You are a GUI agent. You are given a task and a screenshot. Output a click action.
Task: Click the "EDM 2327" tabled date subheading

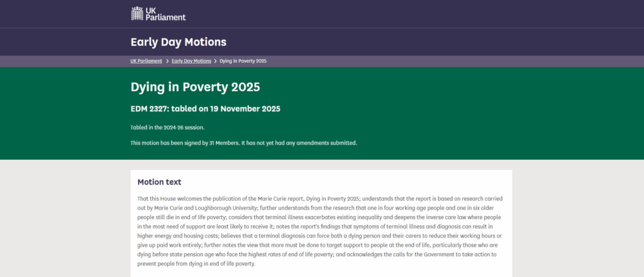coord(205,108)
